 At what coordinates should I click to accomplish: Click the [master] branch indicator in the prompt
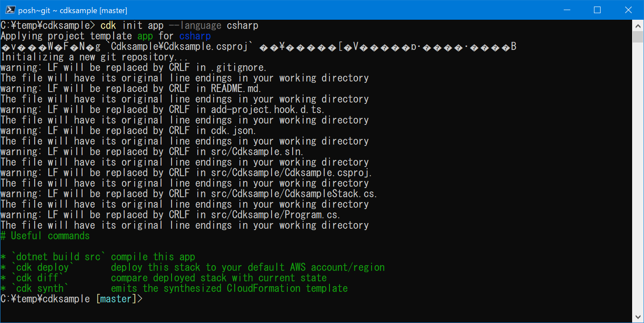[116, 298]
